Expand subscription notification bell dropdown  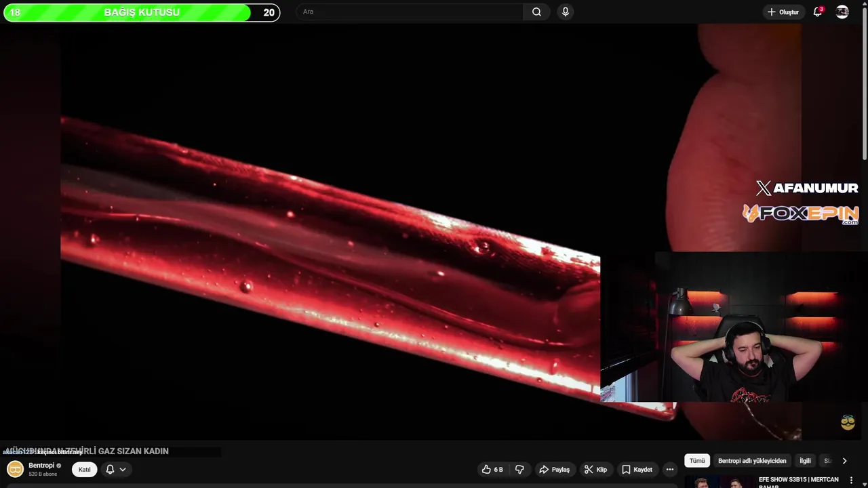tap(116, 469)
